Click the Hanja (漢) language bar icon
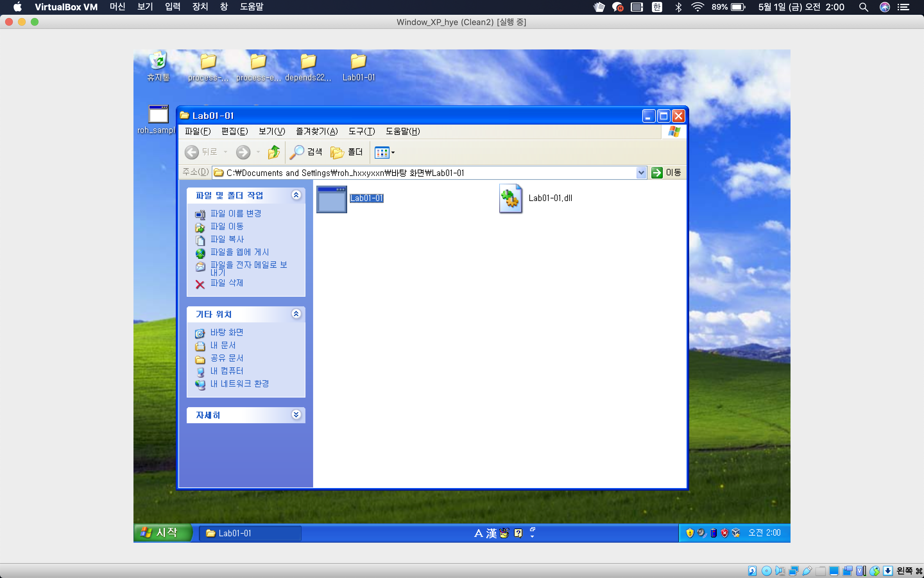 pos(492,533)
